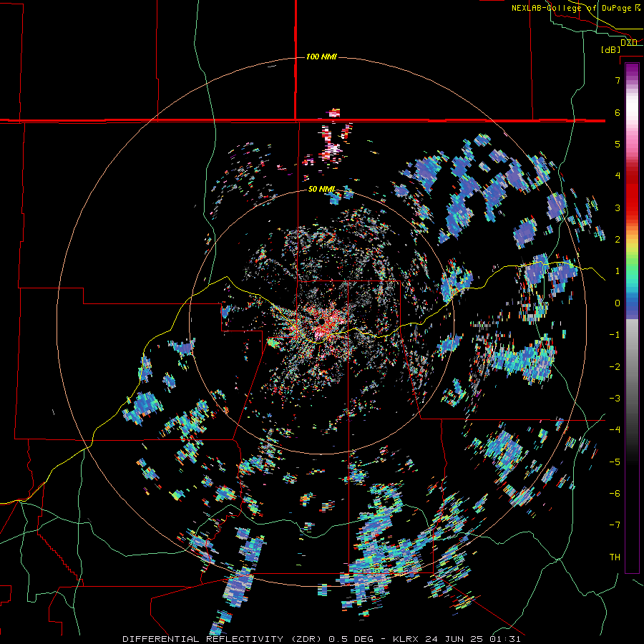
Task: Click the -1 value on the color scale
Action: (615, 334)
